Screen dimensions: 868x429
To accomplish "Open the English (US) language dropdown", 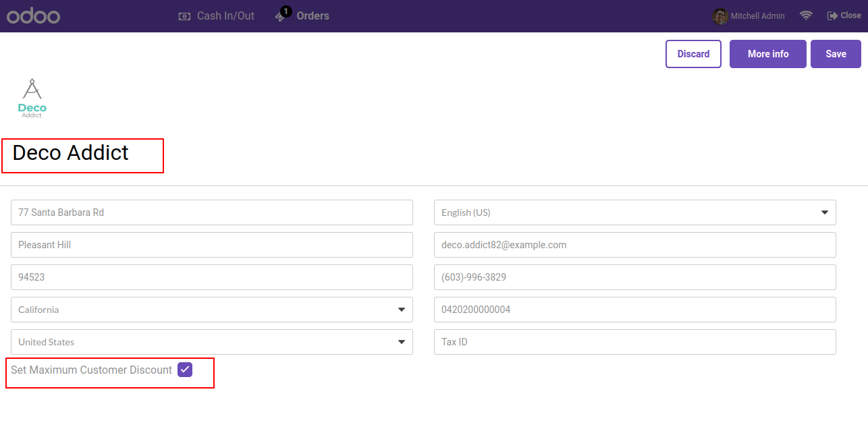I will (x=635, y=212).
